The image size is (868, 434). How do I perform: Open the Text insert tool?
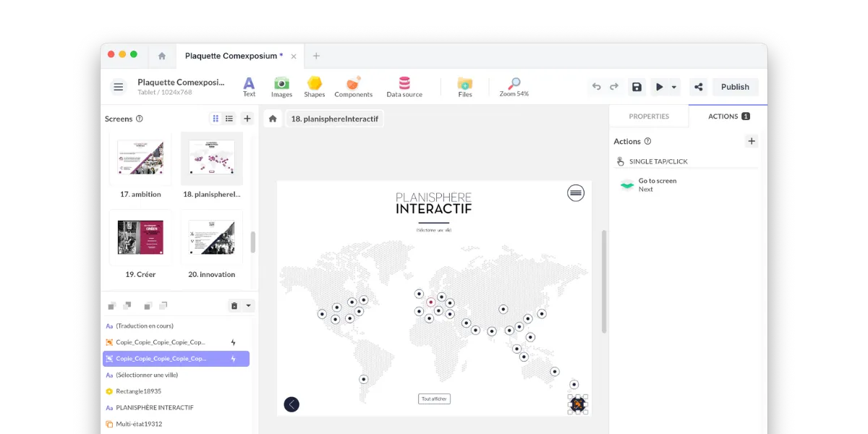249,86
